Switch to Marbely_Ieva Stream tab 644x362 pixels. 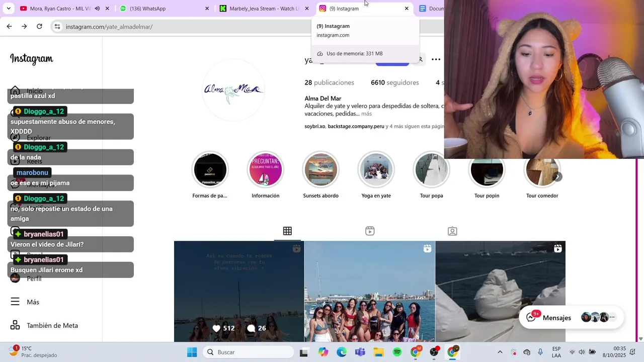point(265,9)
